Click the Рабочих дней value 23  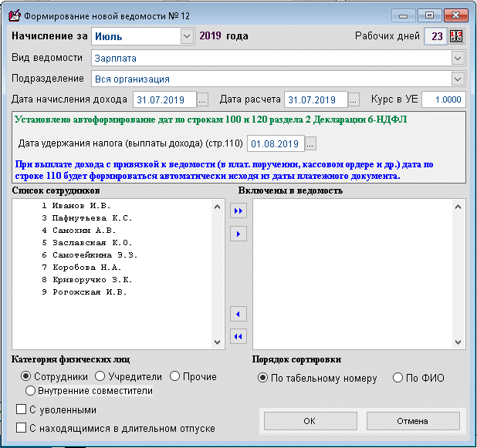click(435, 36)
